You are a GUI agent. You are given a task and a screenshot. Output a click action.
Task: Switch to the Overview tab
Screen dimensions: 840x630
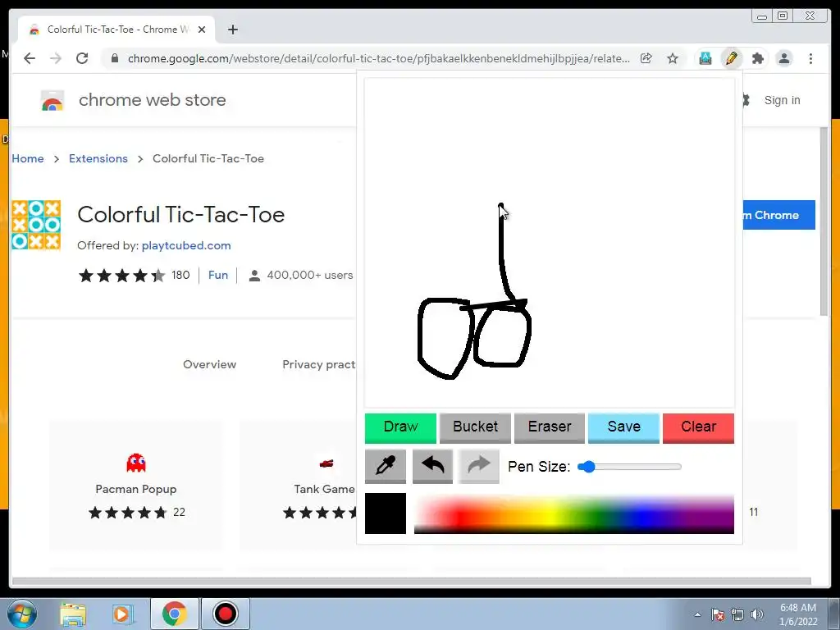[209, 364]
